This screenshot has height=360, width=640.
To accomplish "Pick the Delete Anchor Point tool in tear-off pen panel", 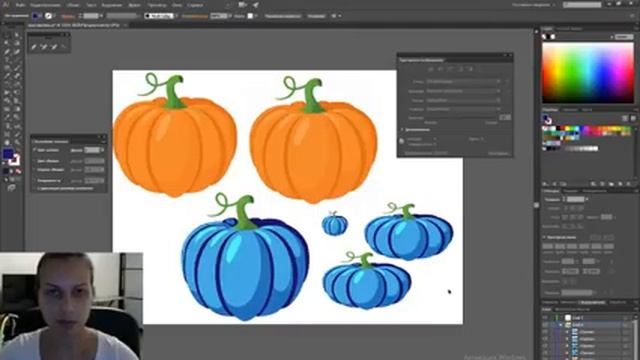I will pyautogui.click(x=53, y=47).
